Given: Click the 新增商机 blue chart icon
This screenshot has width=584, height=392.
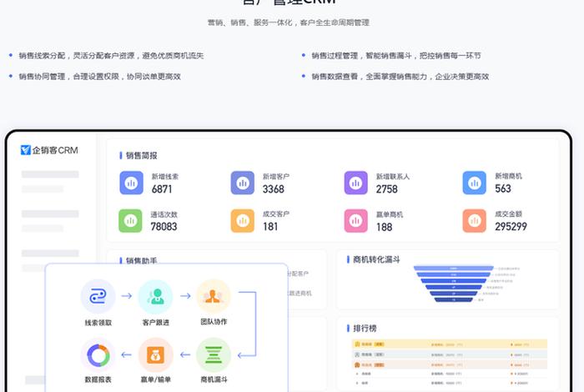Looking at the screenshot, I should click(475, 183).
